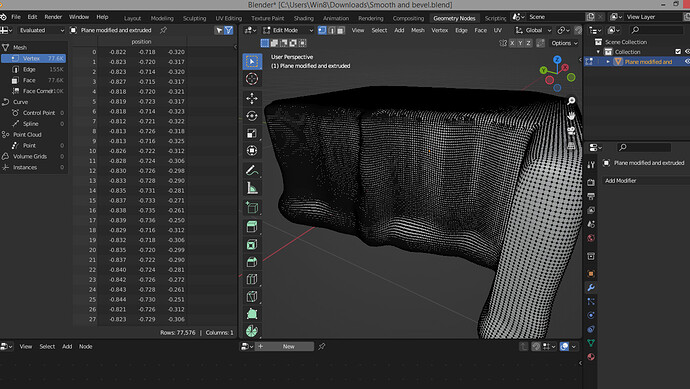Screen dimensions: 690x389
Task: Select the Edge domain in spreadsheet
Action: [33, 70]
